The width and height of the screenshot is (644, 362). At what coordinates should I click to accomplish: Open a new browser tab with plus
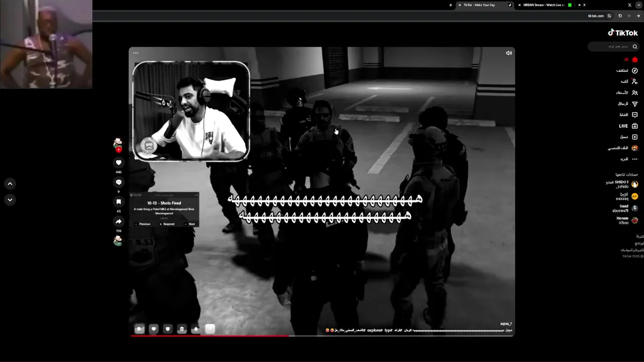(450, 5)
